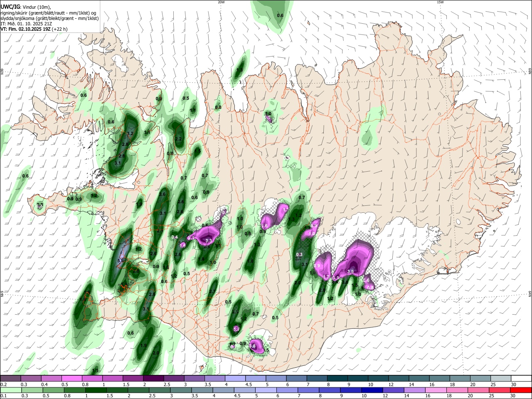Viewport: 532px width, 399px height.
Task: Click the '(+22 h)' forecast offset text
Action: [60, 30]
